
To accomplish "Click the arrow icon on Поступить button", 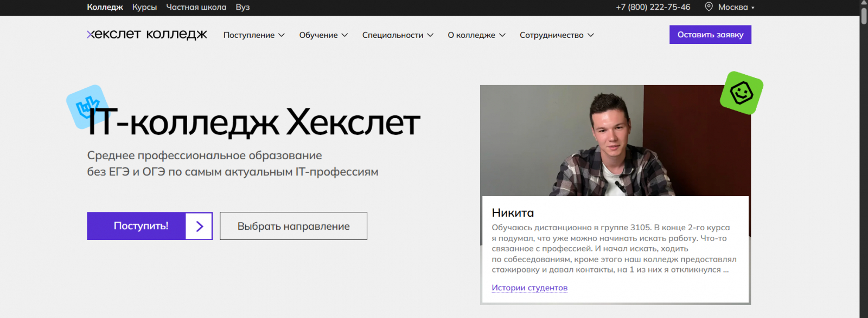I will click(199, 226).
